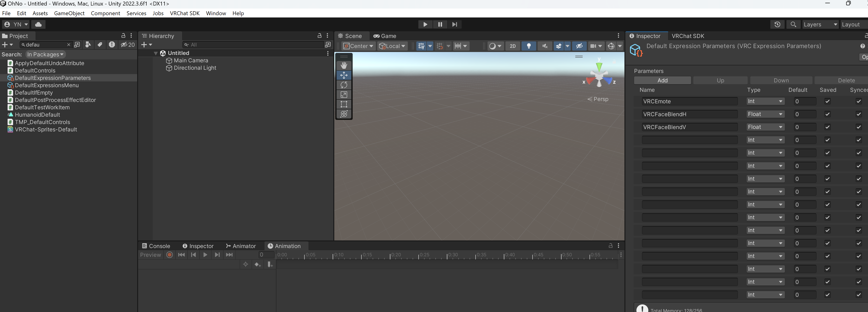Viewport: 868px width, 312px height.
Task: Toggle Saved checkbox for VRCFaceBlendV
Action: tap(827, 127)
